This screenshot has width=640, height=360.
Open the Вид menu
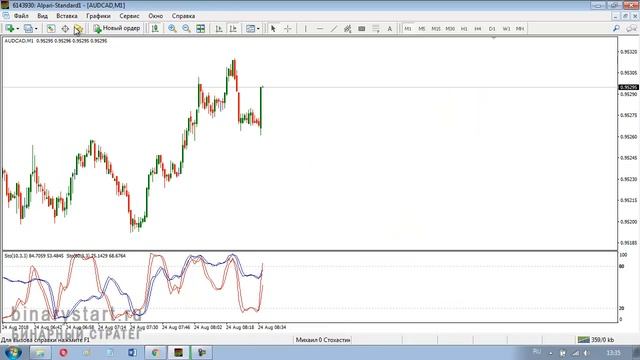coord(42,16)
